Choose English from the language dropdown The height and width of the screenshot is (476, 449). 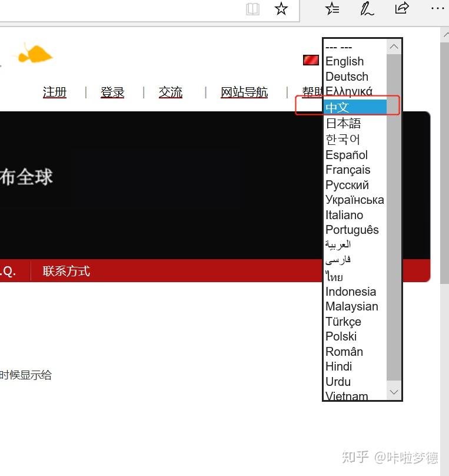(344, 61)
